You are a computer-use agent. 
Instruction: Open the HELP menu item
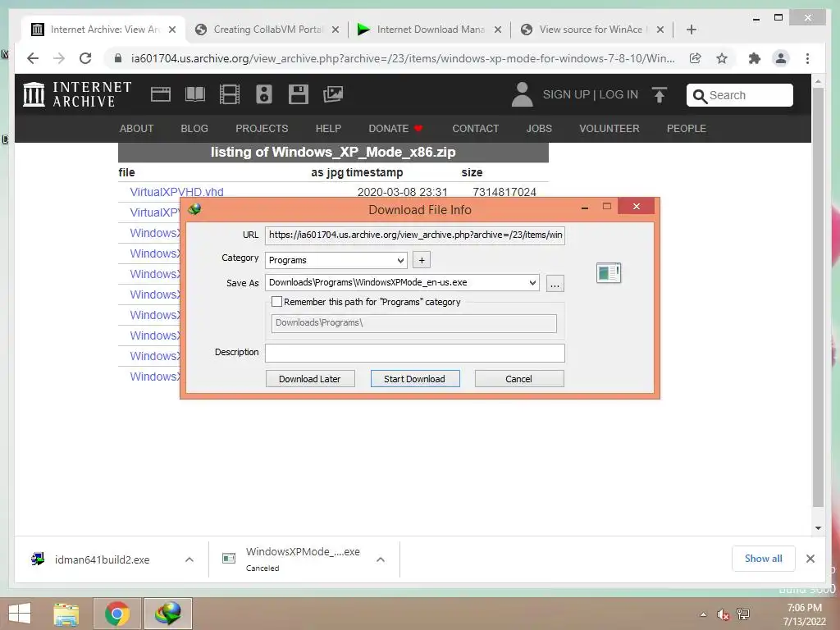328,129
